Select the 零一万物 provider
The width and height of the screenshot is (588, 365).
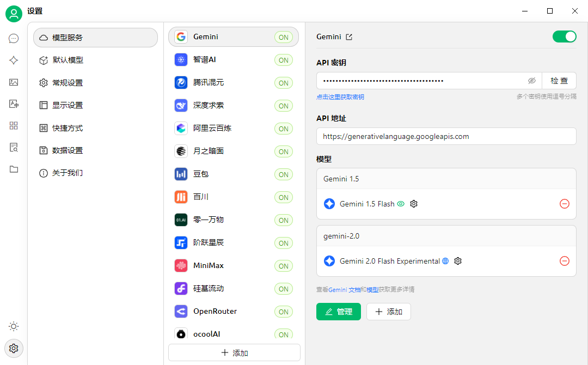pos(233,220)
